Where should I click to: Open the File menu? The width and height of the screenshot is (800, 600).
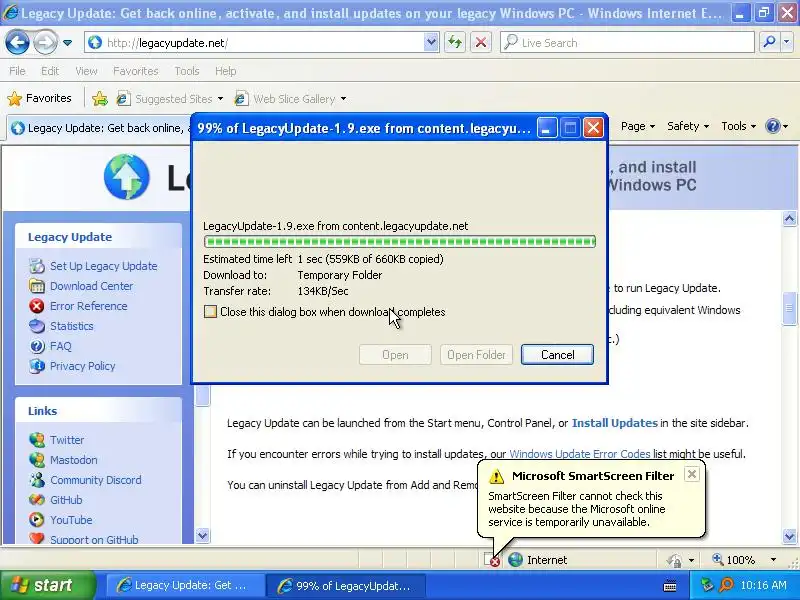(17, 71)
